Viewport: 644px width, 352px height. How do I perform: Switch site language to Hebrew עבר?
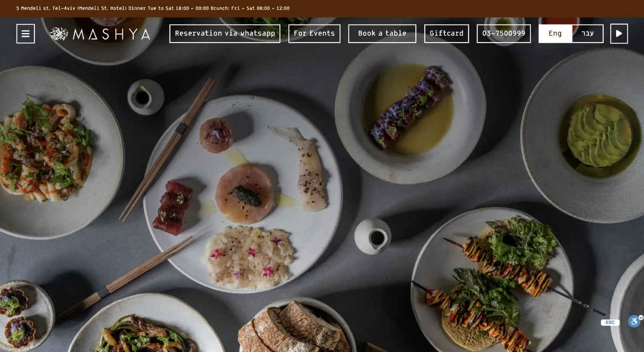(x=587, y=33)
